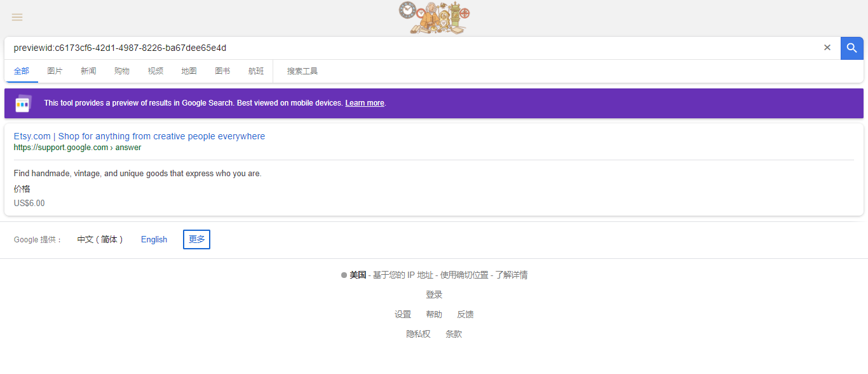Image resolution: width=868 pixels, height=374 pixels.
Task: Switch language to English
Action: tap(154, 240)
